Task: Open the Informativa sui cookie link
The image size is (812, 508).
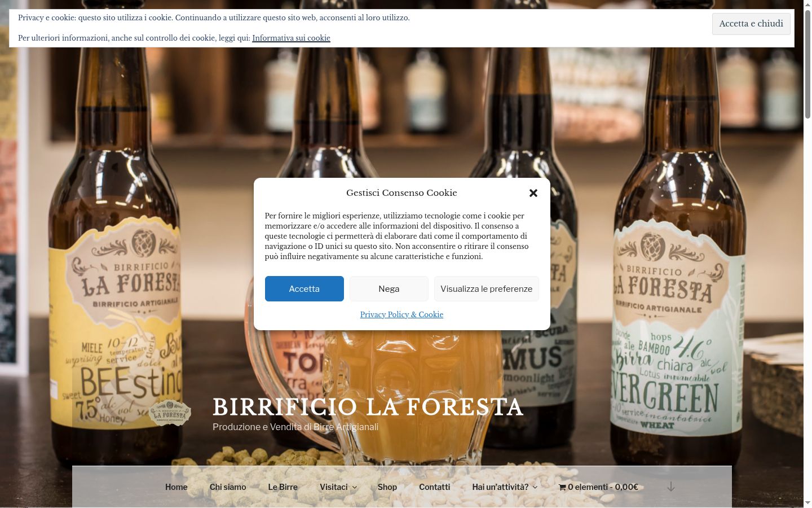Action: tap(291, 38)
